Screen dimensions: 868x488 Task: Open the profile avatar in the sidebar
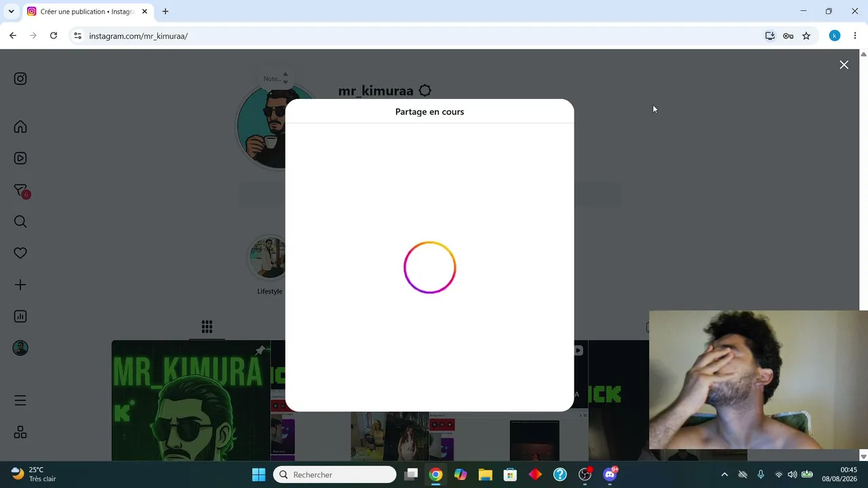pyautogui.click(x=20, y=348)
